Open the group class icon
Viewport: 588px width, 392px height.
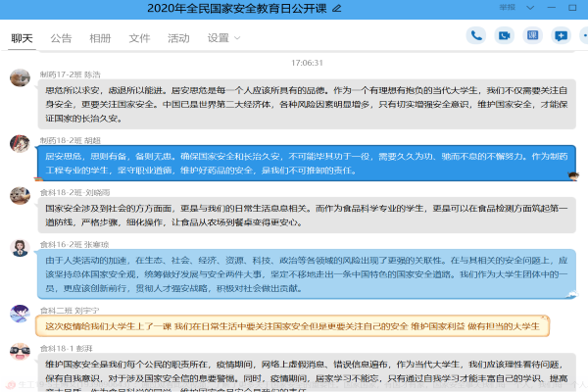[532, 35]
